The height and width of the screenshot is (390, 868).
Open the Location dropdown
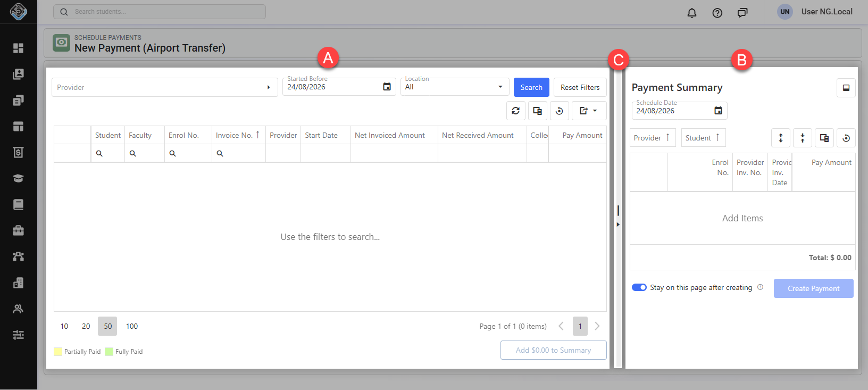tap(455, 87)
